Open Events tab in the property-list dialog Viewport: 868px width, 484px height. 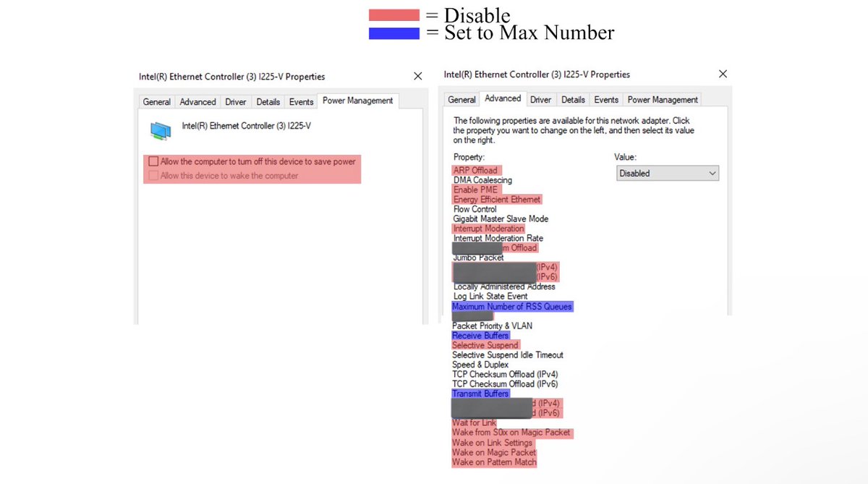[606, 100]
